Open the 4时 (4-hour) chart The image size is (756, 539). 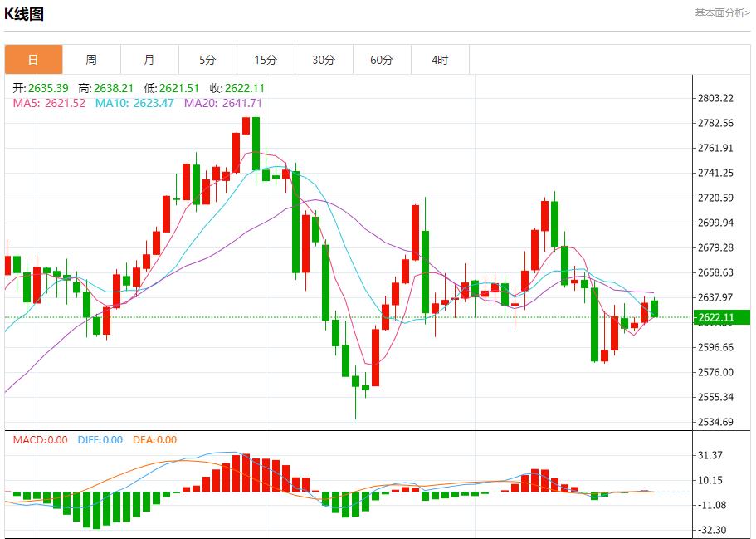441,59
